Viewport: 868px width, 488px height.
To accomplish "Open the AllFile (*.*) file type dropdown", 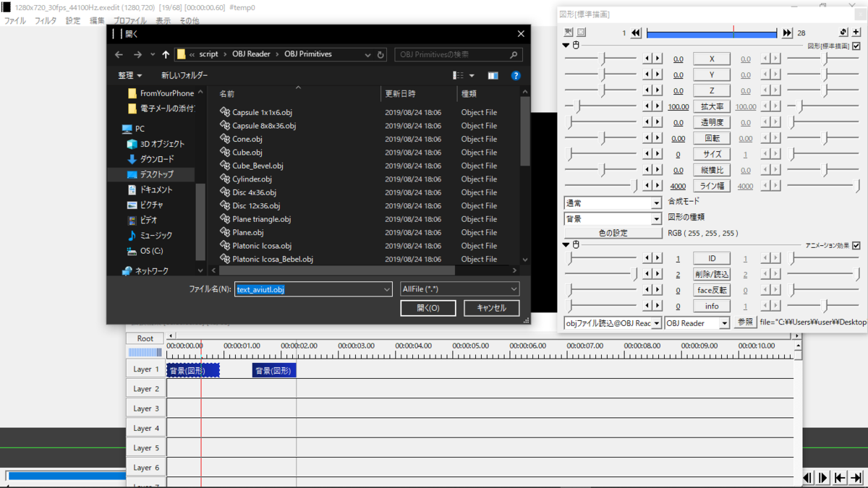I will pyautogui.click(x=460, y=289).
